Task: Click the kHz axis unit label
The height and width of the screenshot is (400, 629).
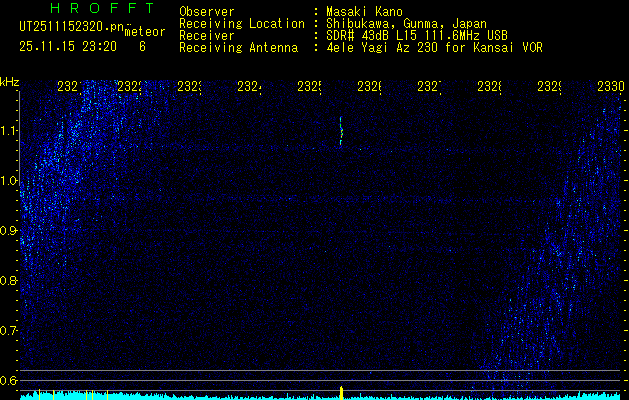Action: pos(10,82)
